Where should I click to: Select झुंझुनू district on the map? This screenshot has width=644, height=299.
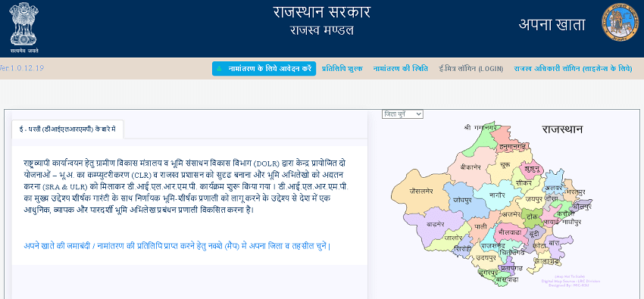[x=531, y=168]
